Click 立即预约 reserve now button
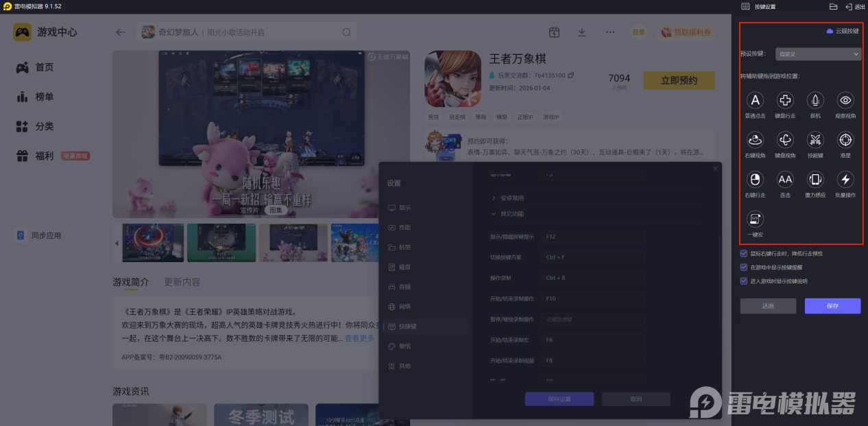The height and width of the screenshot is (426, 868). (679, 81)
